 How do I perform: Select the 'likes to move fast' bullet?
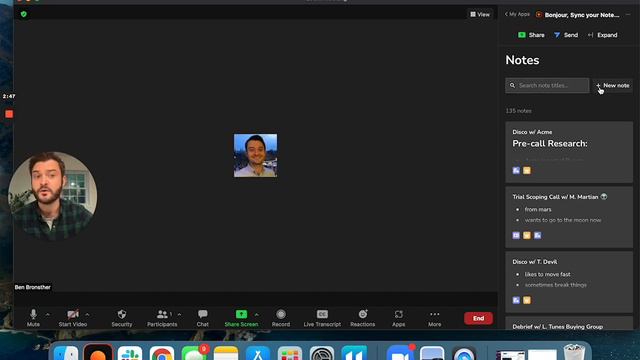(x=547, y=274)
